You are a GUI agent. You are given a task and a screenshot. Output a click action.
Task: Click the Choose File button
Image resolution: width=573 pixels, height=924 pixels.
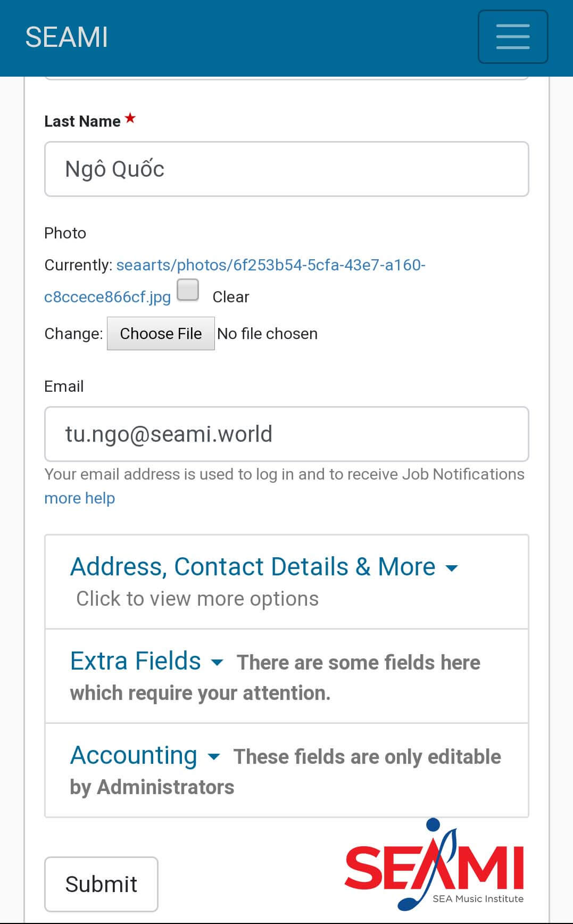(x=161, y=334)
